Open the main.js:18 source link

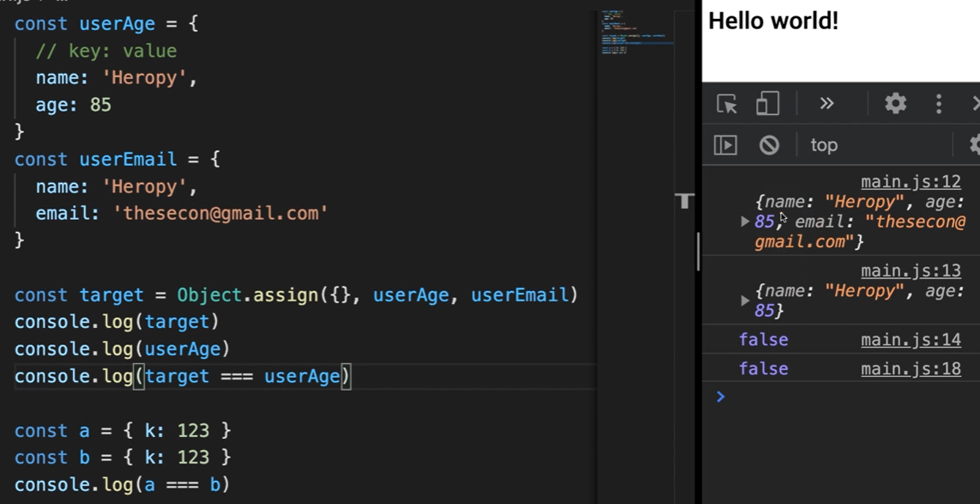[911, 368]
